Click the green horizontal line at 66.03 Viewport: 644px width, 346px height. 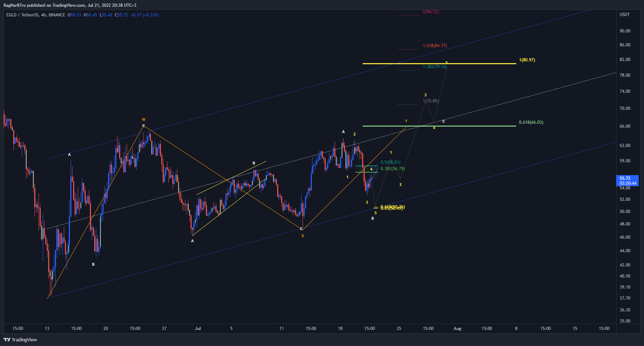click(x=439, y=126)
